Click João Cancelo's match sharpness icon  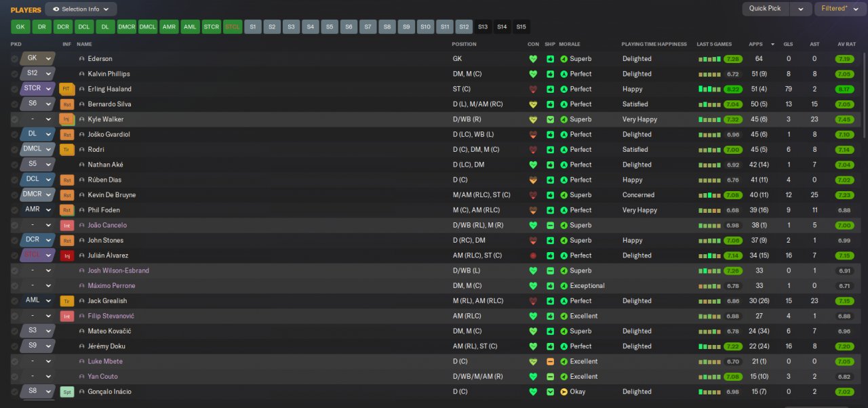tap(551, 225)
